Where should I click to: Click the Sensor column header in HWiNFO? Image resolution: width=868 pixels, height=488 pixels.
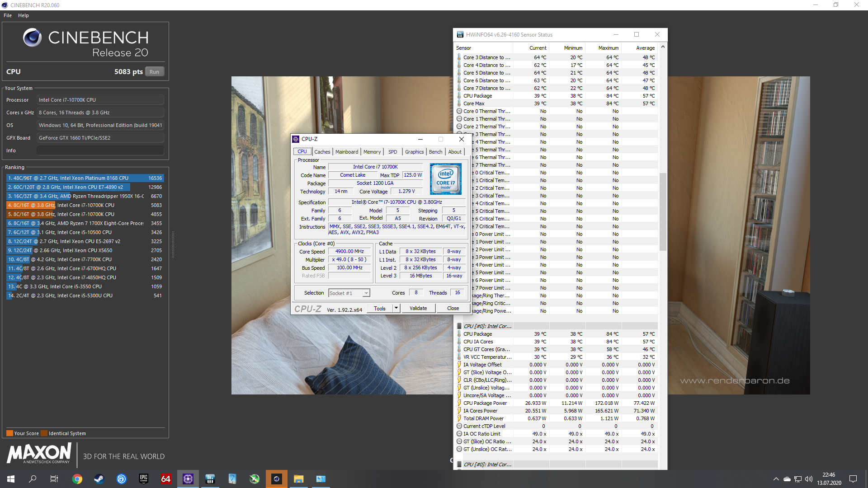pos(483,48)
